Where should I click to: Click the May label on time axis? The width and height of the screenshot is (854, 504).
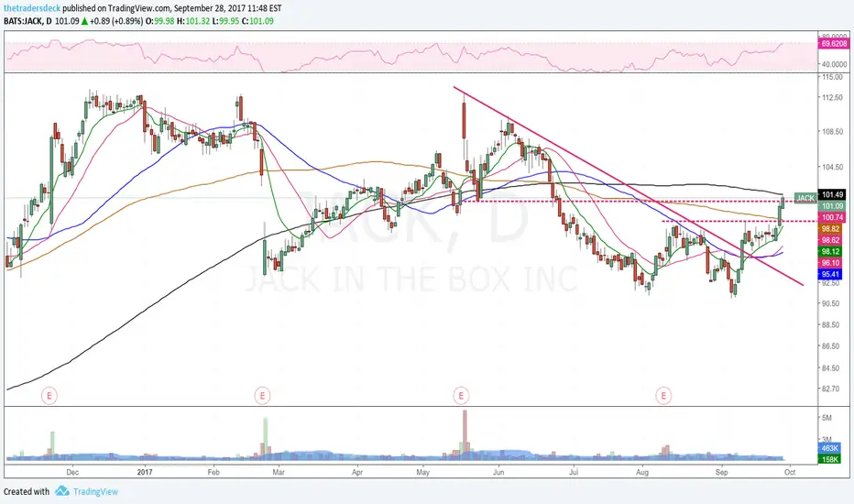[423, 473]
